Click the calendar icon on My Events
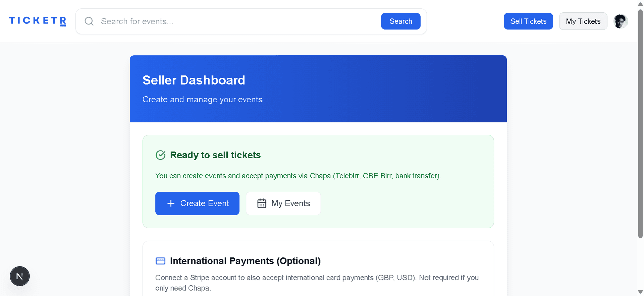Image resolution: width=644 pixels, height=296 pixels. [262, 203]
